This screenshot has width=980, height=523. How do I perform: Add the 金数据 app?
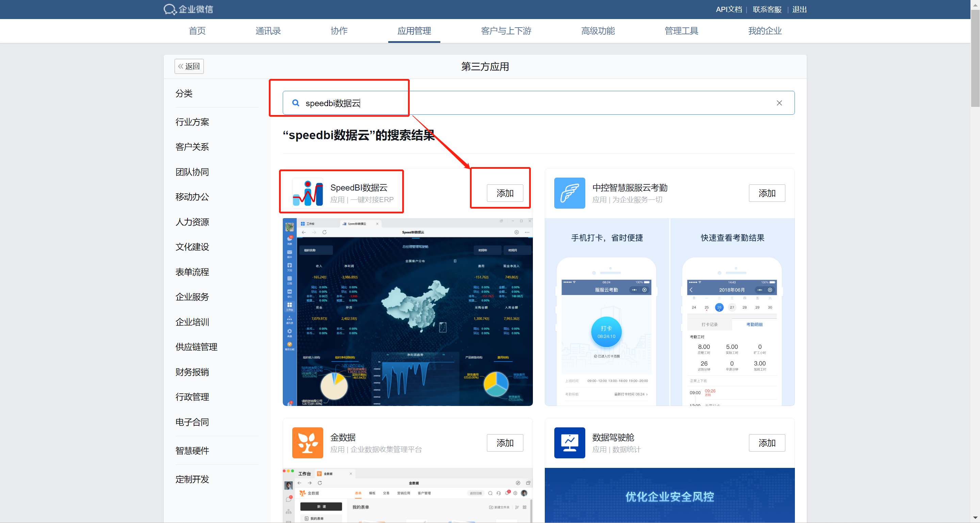click(x=505, y=443)
